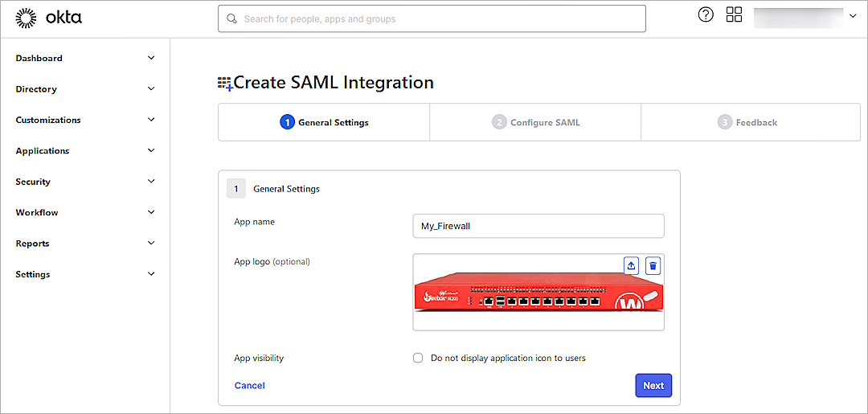Click the Next button
Screen dimensions: 868x414
pyautogui.click(x=653, y=386)
